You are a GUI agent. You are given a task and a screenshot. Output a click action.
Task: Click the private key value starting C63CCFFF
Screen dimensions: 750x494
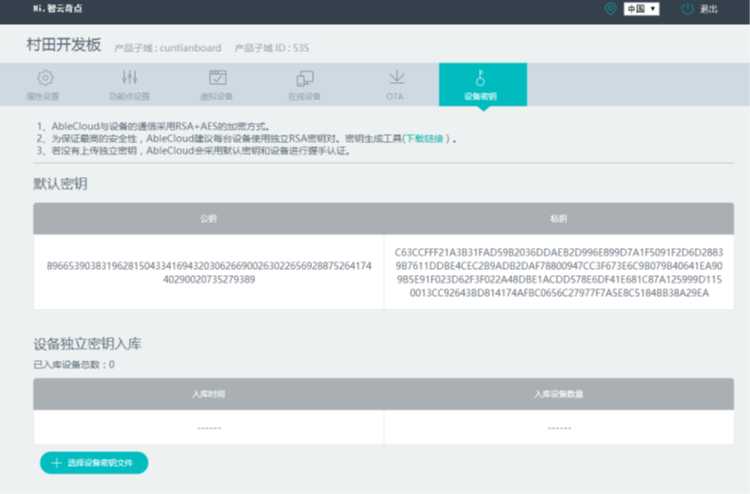559,272
